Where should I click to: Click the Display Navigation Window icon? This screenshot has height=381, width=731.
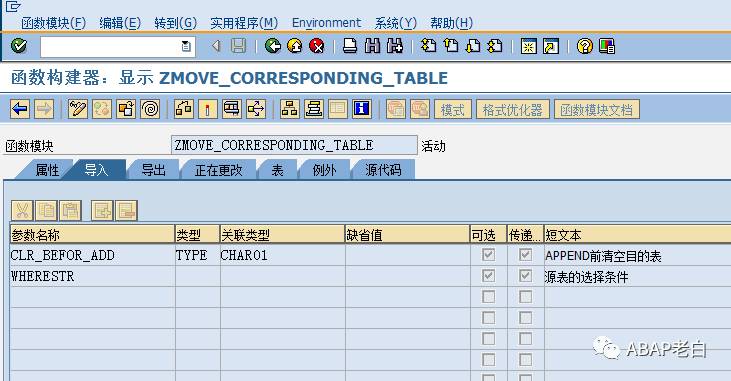(x=314, y=109)
